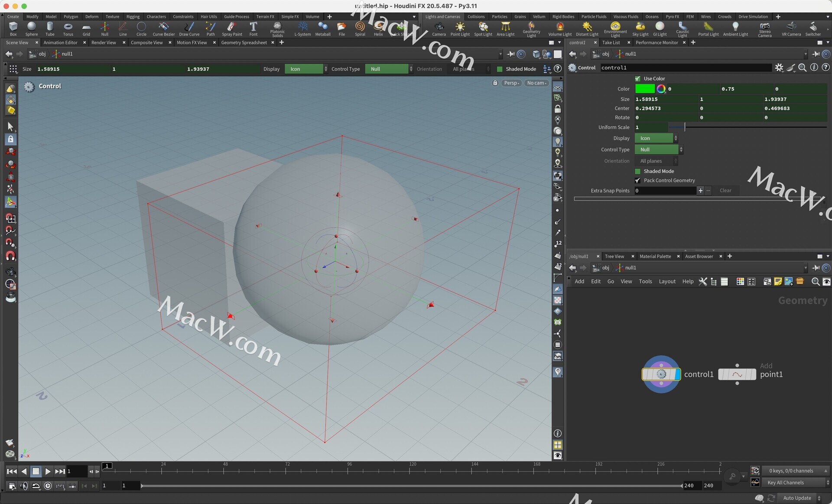Click the green Color swatch
The width and height of the screenshot is (832, 504).
(x=644, y=89)
